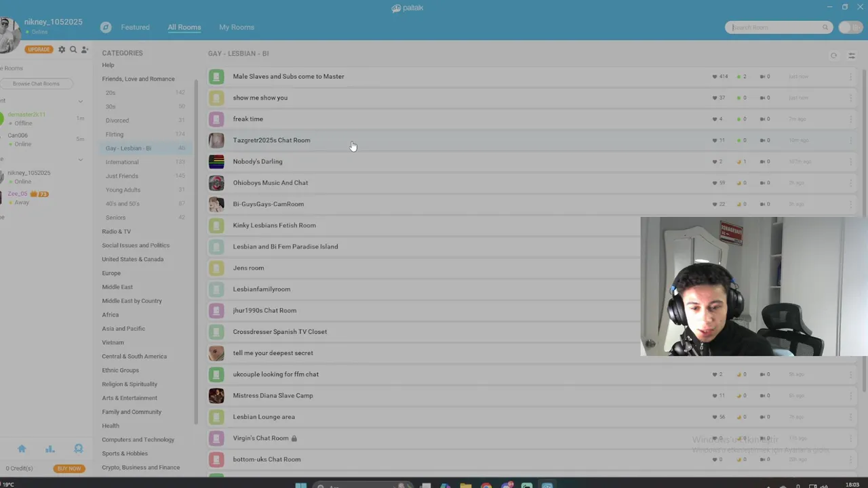Switch to the Featured tab
The image size is (868, 488).
tap(135, 27)
